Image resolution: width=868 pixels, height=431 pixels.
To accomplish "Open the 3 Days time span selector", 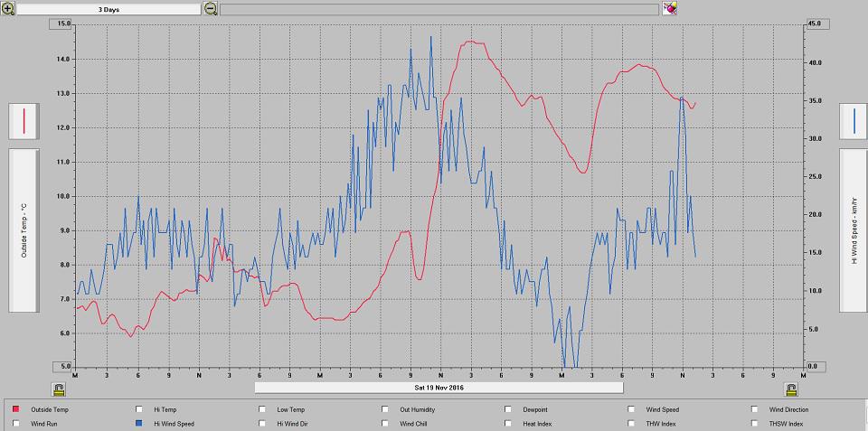I will tap(108, 9).
